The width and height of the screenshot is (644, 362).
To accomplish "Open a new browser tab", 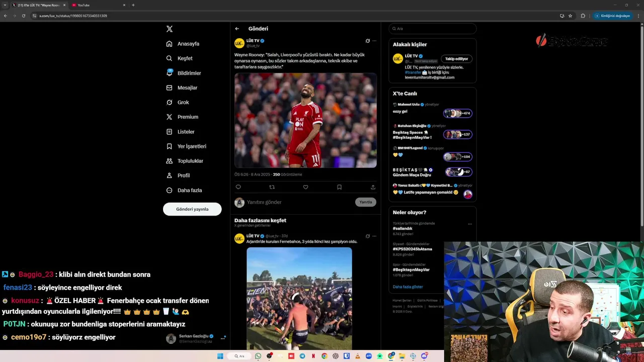I will (133, 5).
